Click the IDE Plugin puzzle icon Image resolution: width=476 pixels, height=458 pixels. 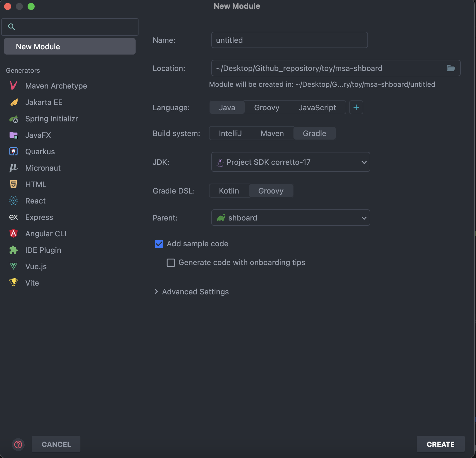13,250
